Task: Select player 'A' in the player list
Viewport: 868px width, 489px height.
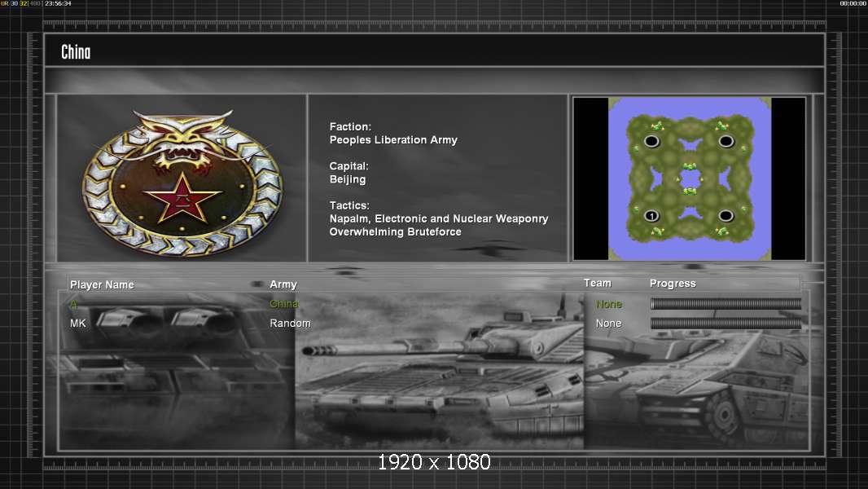Action: [x=73, y=304]
